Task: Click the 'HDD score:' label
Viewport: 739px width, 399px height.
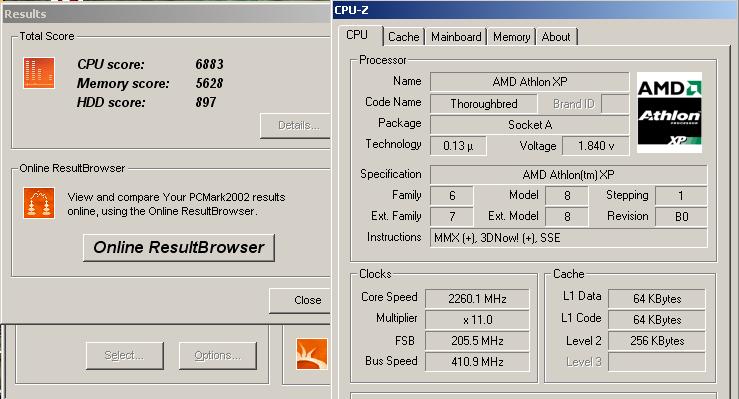Action: tap(111, 102)
